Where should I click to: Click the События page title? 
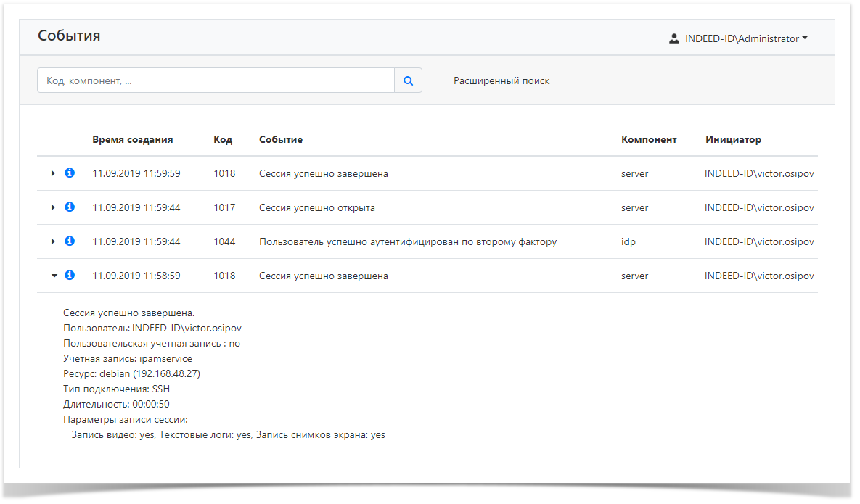click(69, 36)
